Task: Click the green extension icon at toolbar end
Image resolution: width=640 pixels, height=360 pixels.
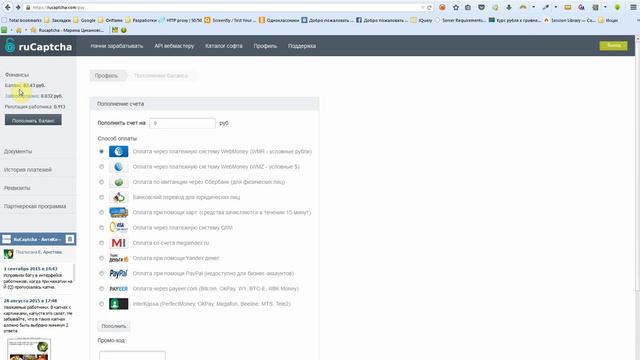Action: pos(618,7)
